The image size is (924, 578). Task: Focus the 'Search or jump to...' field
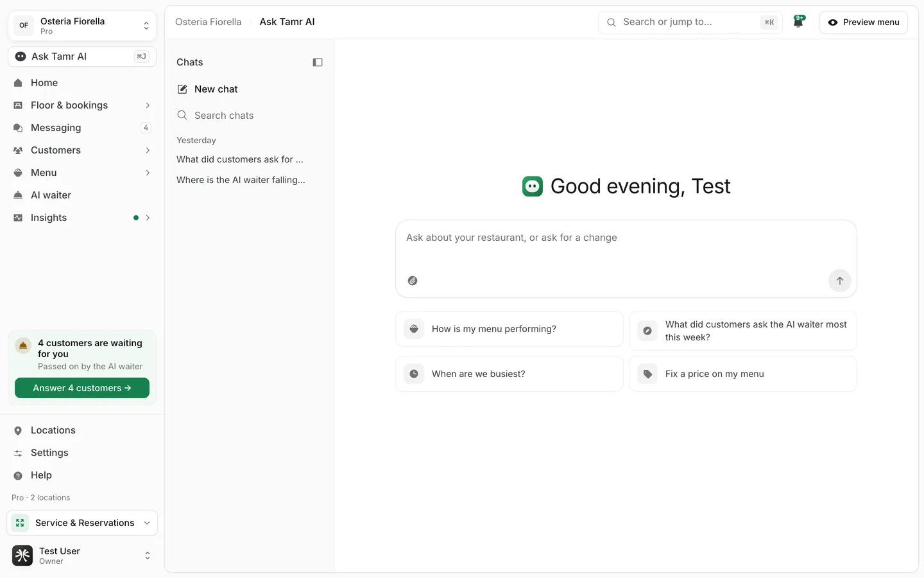click(x=690, y=22)
